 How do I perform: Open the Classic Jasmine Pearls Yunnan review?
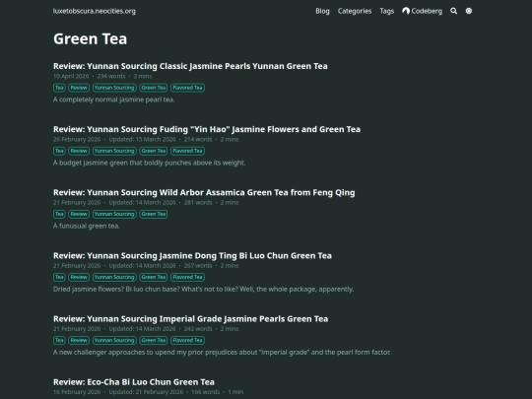coord(190,66)
